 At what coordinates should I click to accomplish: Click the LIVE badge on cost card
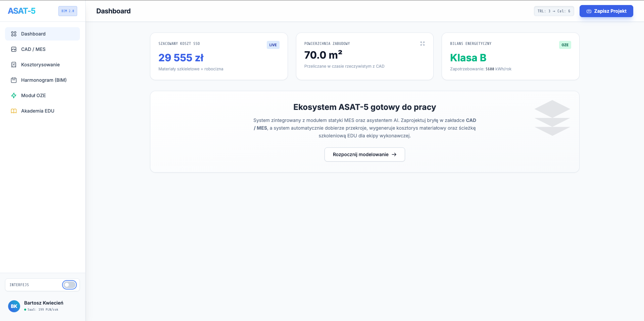[273, 45]
